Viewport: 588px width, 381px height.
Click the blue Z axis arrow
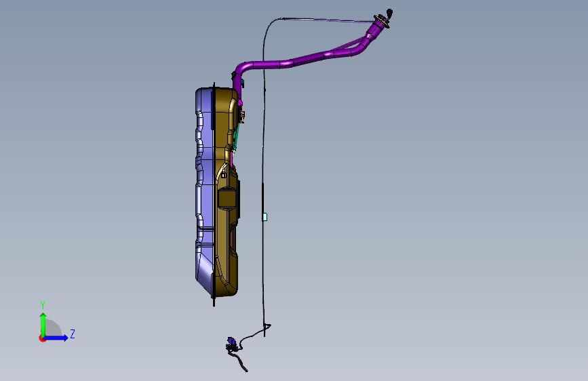(x=56, y=338)
